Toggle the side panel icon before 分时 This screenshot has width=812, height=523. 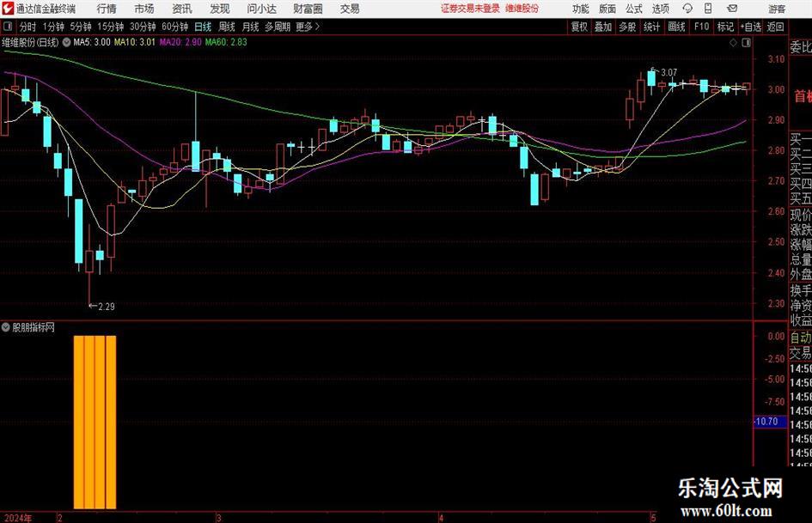(x=8, y=27)
